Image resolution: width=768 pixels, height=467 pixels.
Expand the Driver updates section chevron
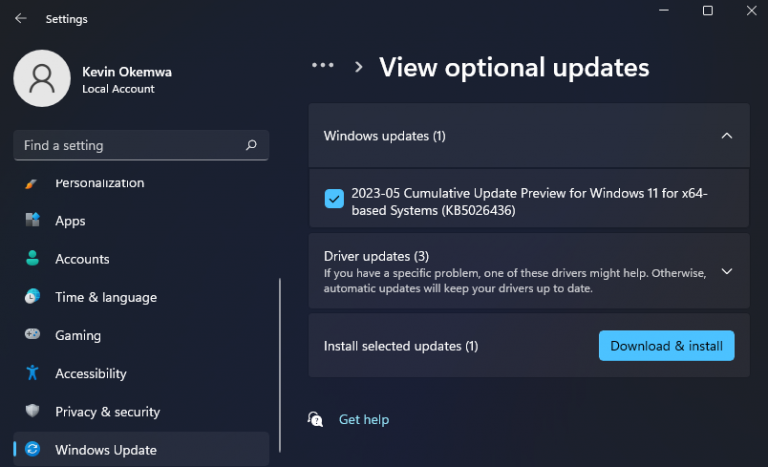tap(727, 271)
